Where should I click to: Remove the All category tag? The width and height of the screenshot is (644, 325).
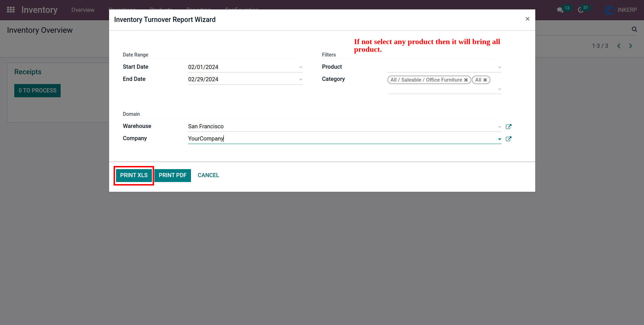coord(485,80)
